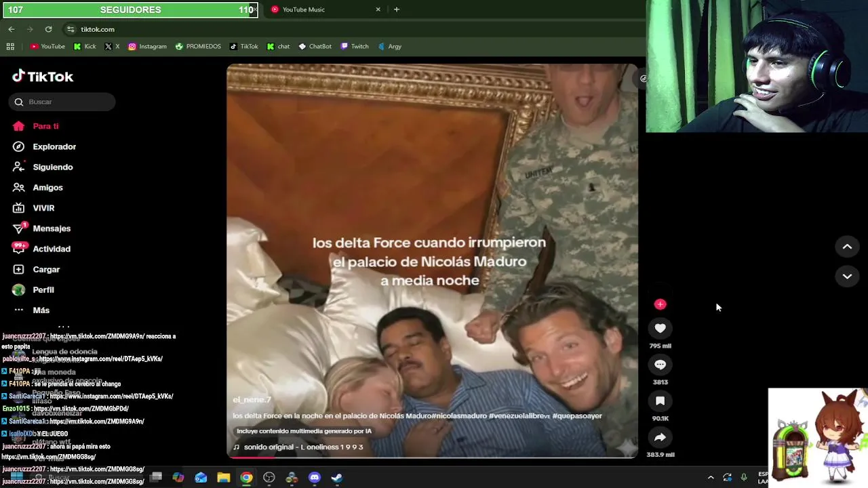Close the YouTube Music tab
The width and height of the screenshot is (868, 488).
coord(378,9)
